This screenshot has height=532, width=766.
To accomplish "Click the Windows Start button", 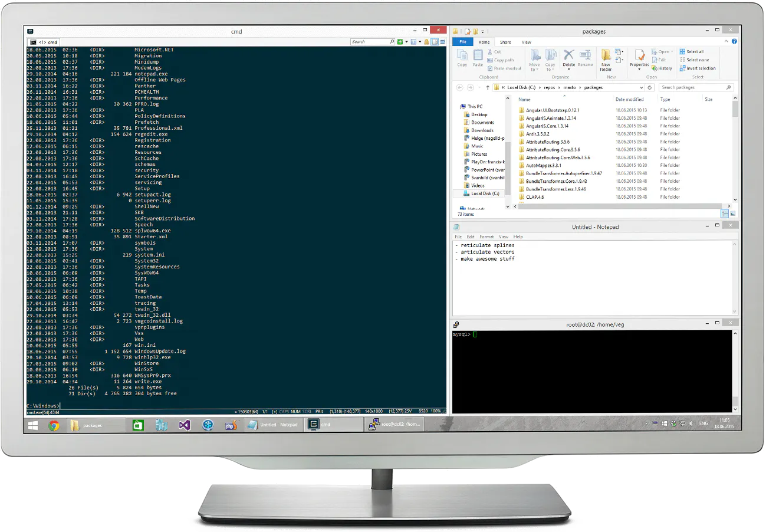I will (33, 425).
